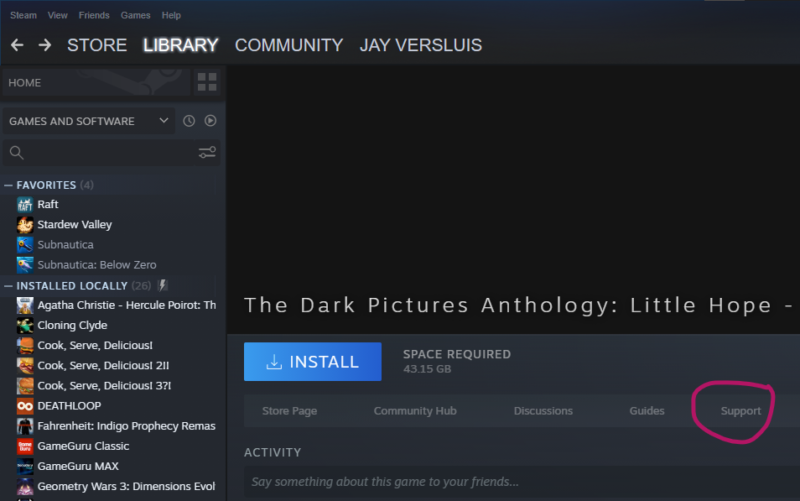Click the INSTALLED LOCALLY category label

pyautogui.click(x=72, y=286)
